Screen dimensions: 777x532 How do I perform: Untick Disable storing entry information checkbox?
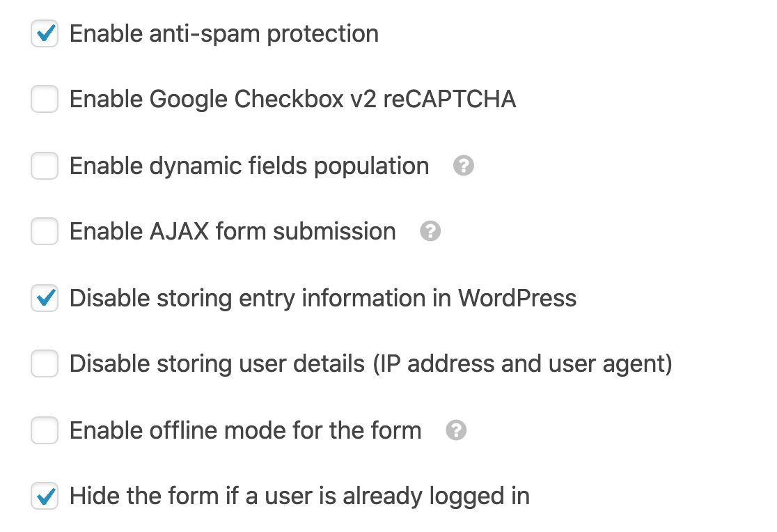point(45,298)
